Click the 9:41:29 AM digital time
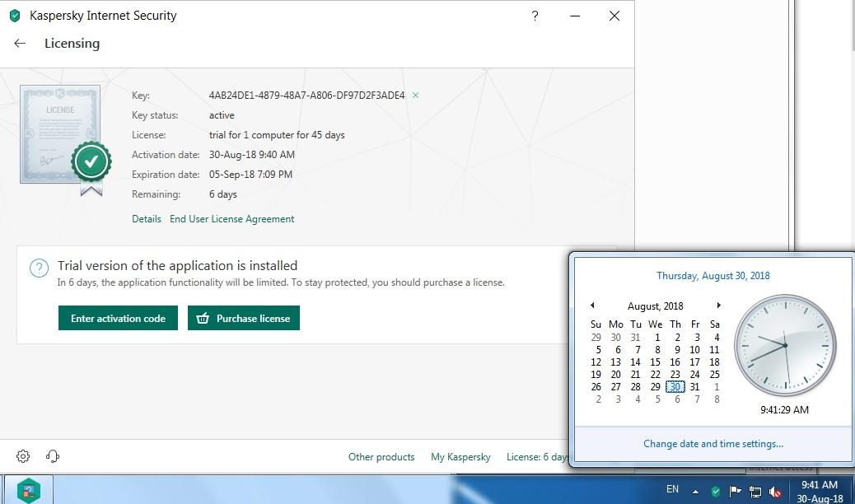This screenshot has width=855, height=504. pos(785,409)
